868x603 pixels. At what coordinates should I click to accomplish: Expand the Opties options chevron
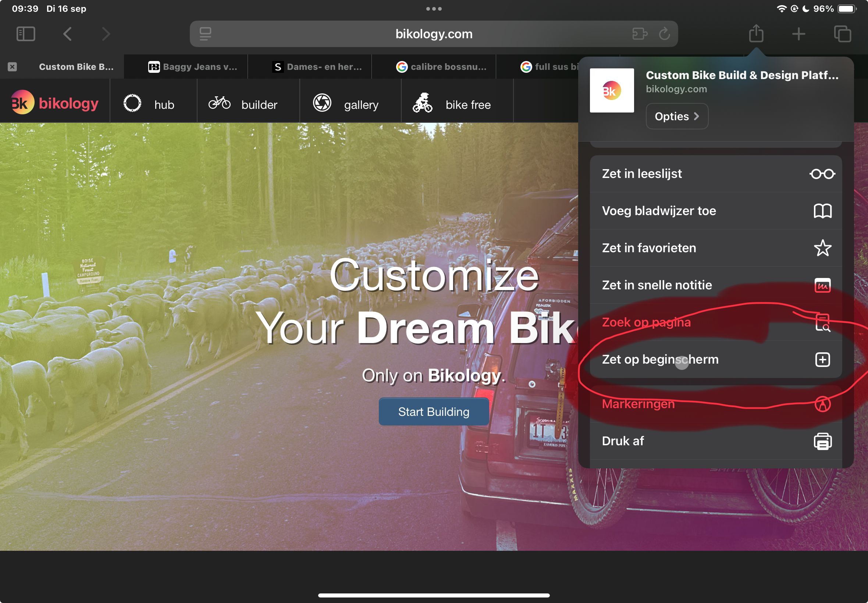point(676,116)
